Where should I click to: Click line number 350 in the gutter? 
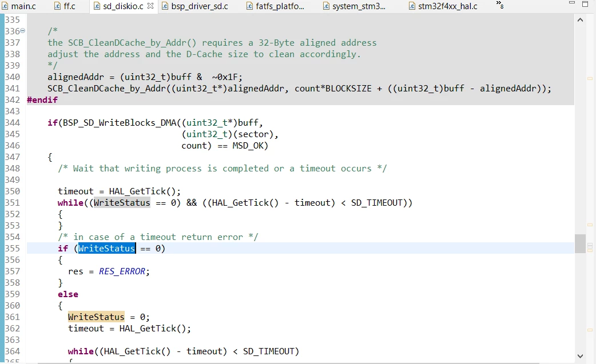[x=12, y=191]
